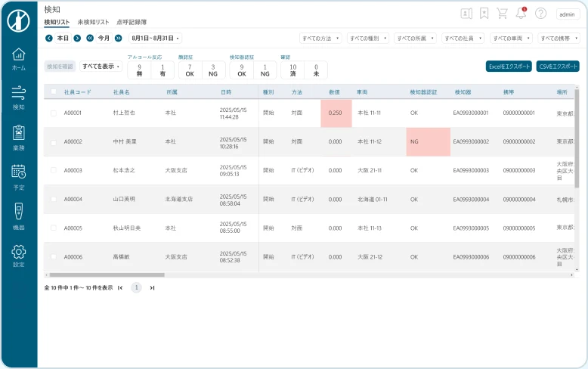588x369 pixels.
Task: Check the row checkbox for A00001
Action: click(54, 113)
